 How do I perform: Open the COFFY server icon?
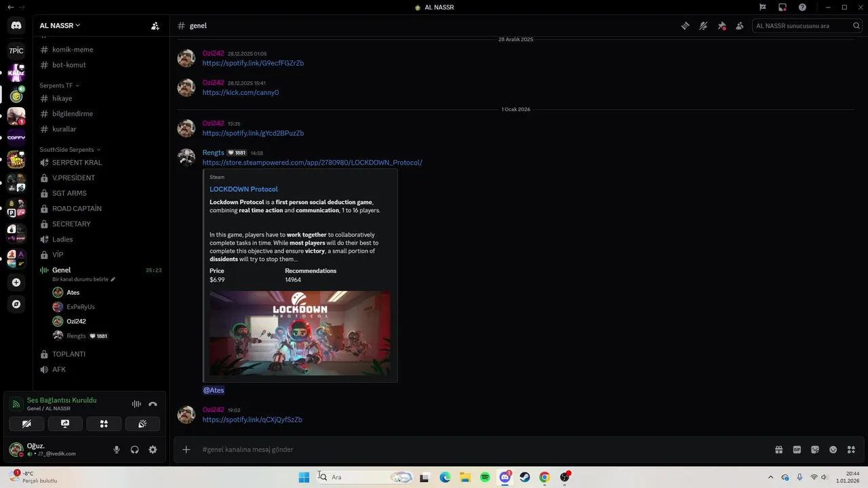coord(16,138)
